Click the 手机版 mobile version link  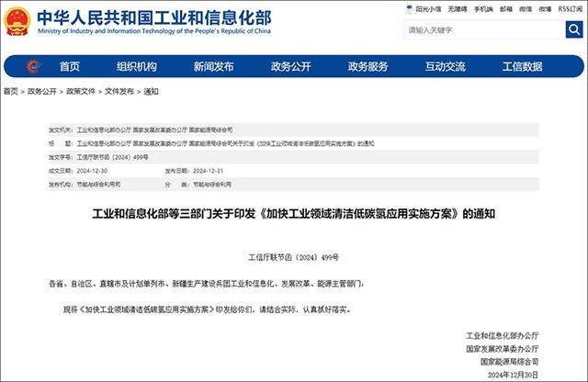coord(483,9)
